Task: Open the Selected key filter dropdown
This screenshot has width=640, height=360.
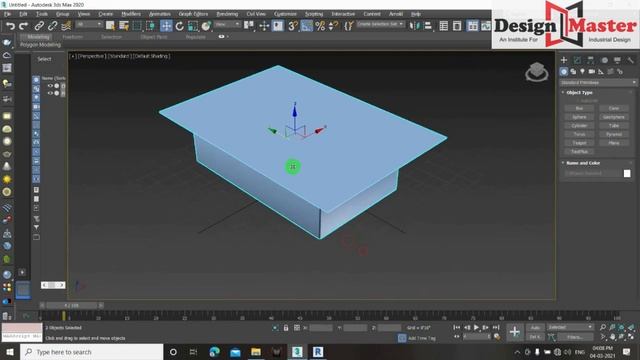Action: 570,327
